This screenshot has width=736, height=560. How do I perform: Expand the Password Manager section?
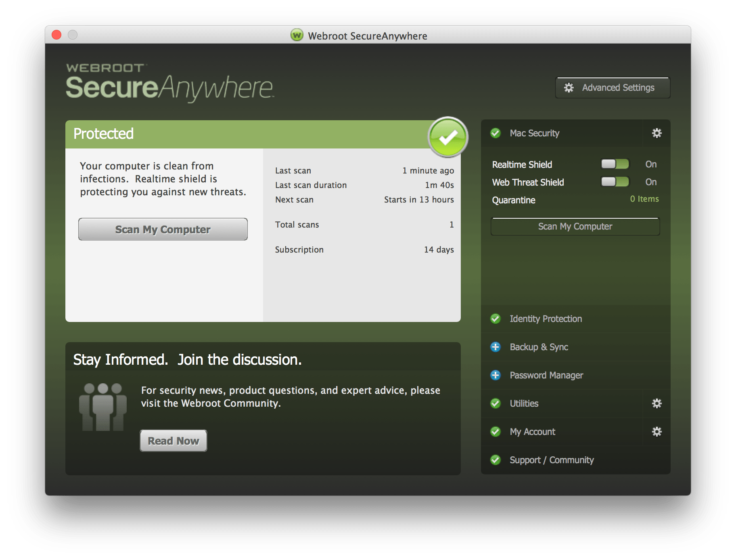point(576,375)
